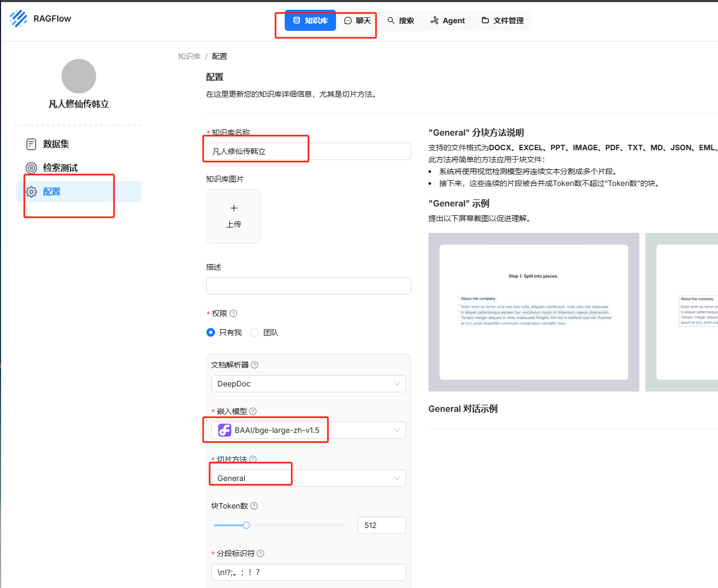This screenshot has height=588, width=718.
Task: Click the help icon next to 文档解析器
Action: (254, 365)
